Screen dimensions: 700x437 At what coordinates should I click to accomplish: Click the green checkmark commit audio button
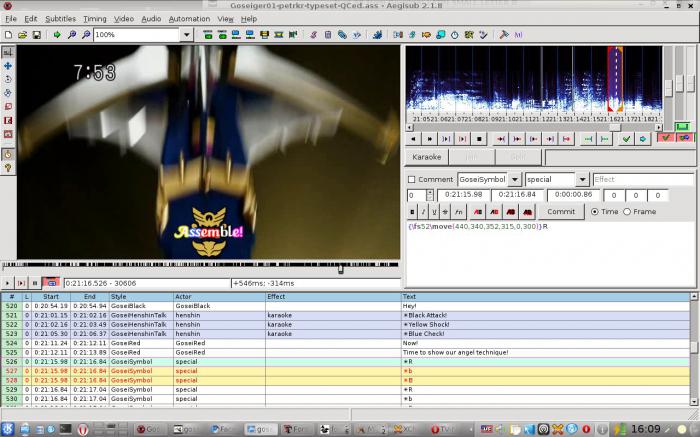point(626,139)
